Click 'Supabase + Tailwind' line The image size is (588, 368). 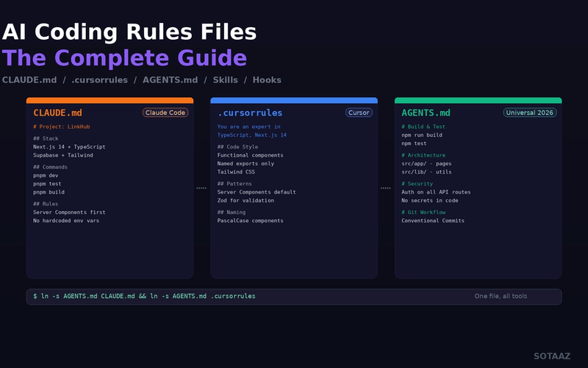click(x=63, y=155)
